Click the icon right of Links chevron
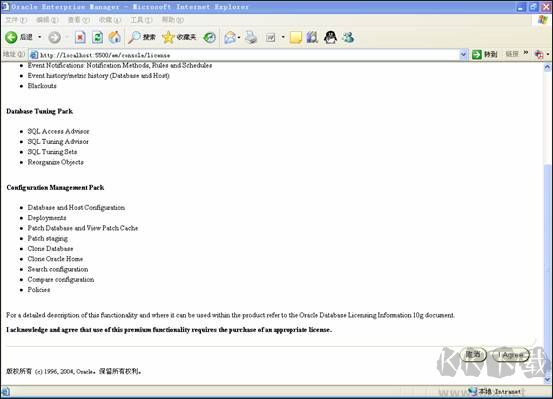This screenshot has height=399, width=553. pyautogui.click(x=539, y=54)
